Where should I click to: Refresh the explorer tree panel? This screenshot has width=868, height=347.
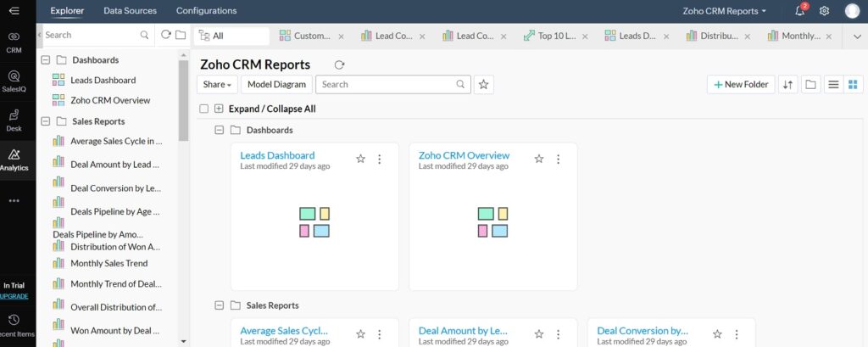coord(165,35)
